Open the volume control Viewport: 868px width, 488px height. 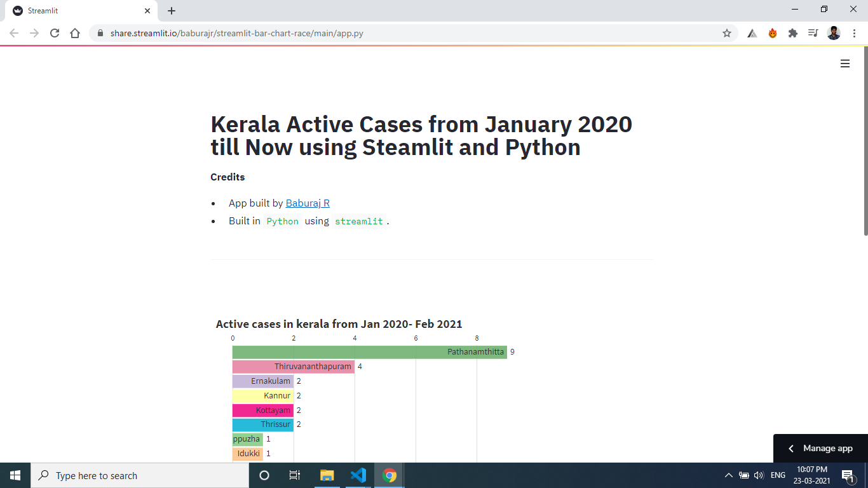point(759,475)
